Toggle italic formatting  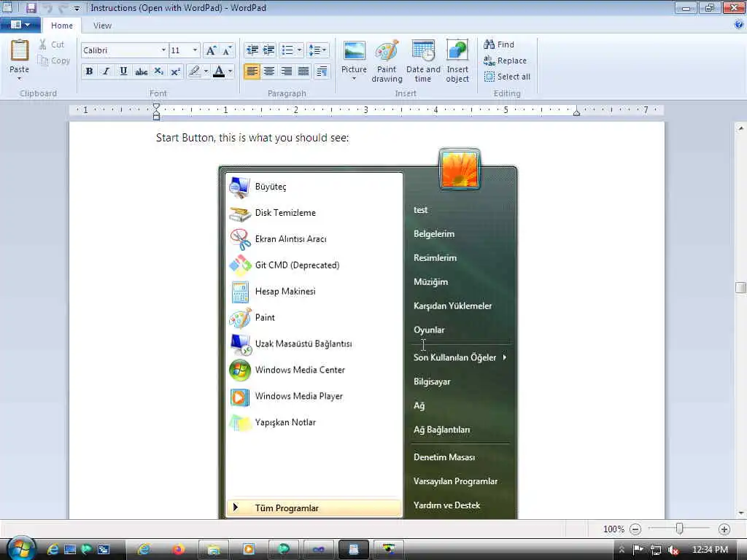tap(106, 71)
